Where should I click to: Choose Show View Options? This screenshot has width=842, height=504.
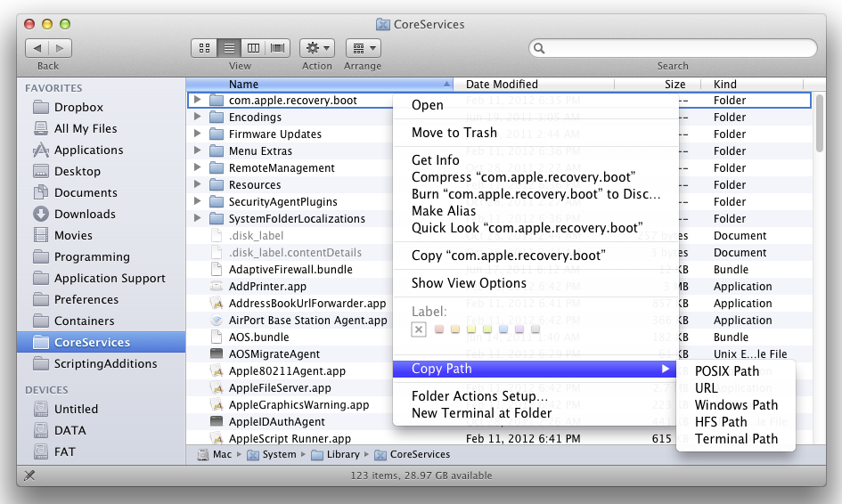pos(535,283)
